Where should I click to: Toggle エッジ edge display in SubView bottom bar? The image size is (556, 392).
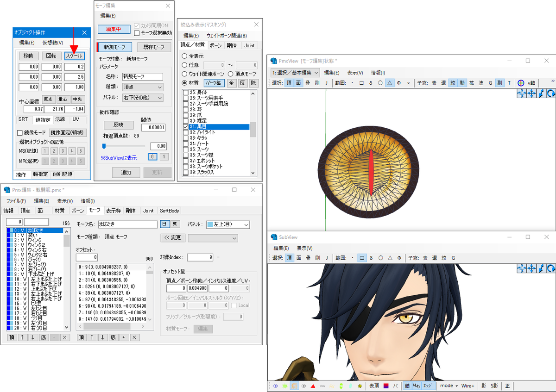click(x=428, y=386)
